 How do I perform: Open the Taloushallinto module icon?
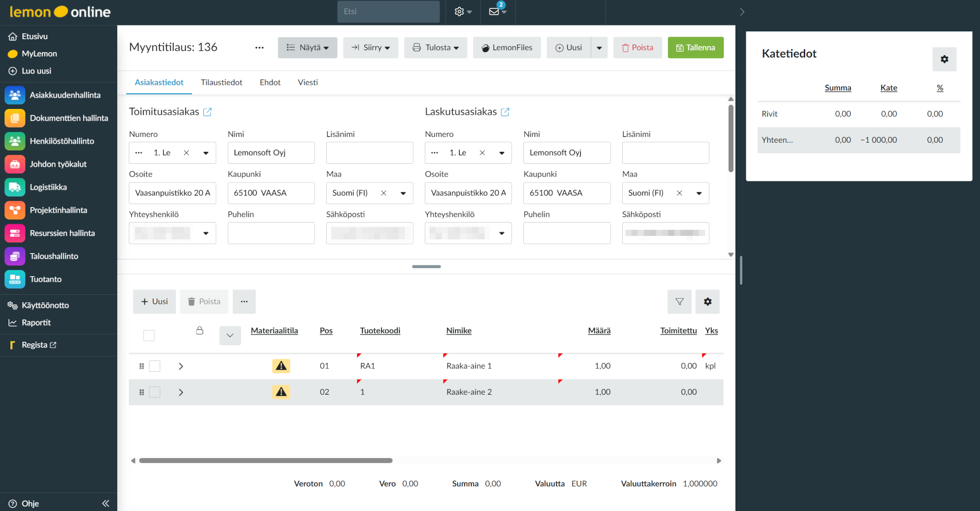click(15, 256)
